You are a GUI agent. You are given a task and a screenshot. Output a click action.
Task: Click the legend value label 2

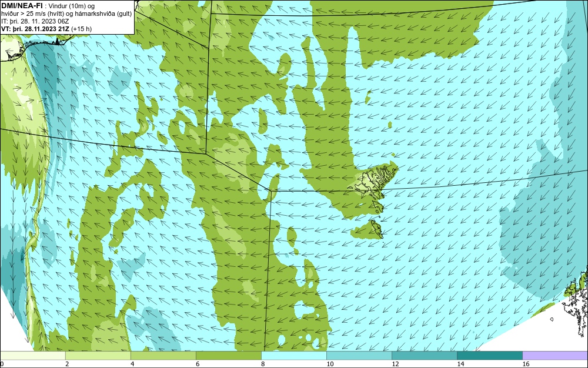click(x=67, y=364)
